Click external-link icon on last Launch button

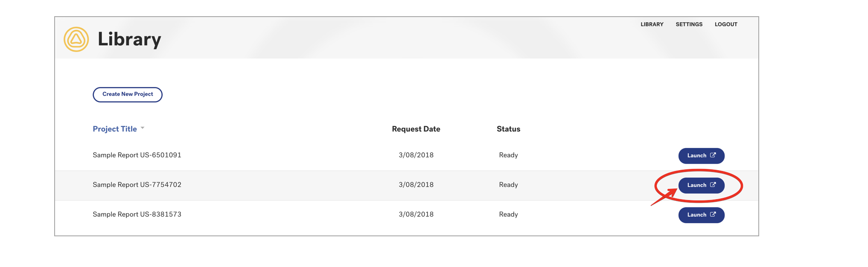click(x=713, y=215)
